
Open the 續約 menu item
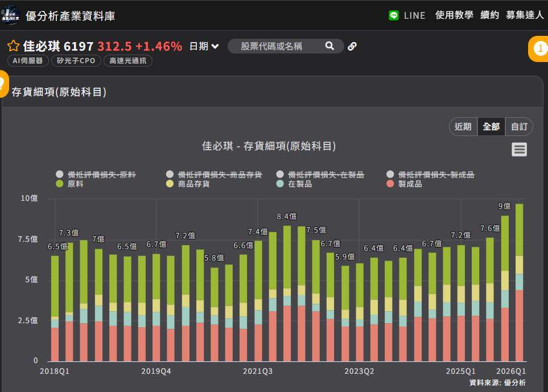point(489,15)
